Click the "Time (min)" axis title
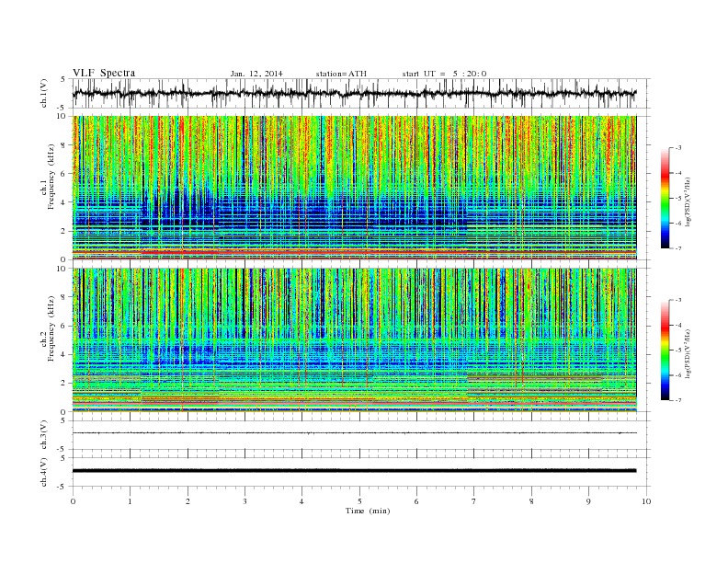Image resolution: width=728 pixels, height=563 pixels. coord(368,511)
